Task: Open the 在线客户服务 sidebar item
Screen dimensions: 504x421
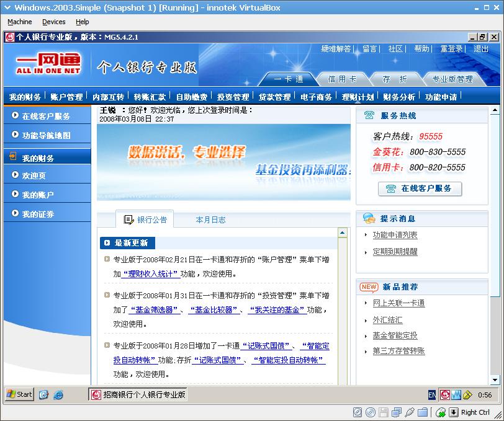Action: click(x=47, y=115)
